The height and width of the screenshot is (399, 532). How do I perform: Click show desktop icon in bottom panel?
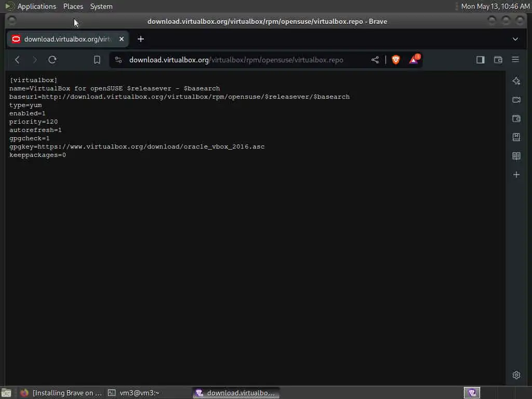coord(6,393)
